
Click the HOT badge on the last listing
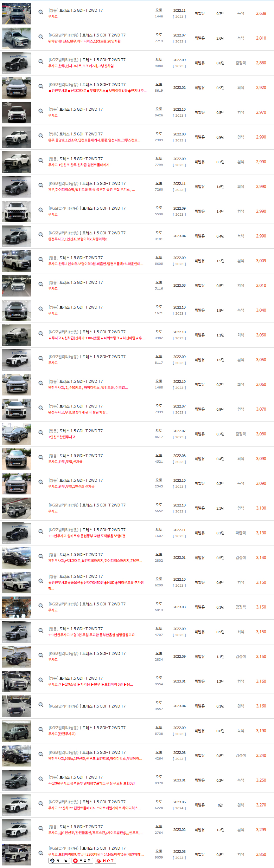point(105,861)
